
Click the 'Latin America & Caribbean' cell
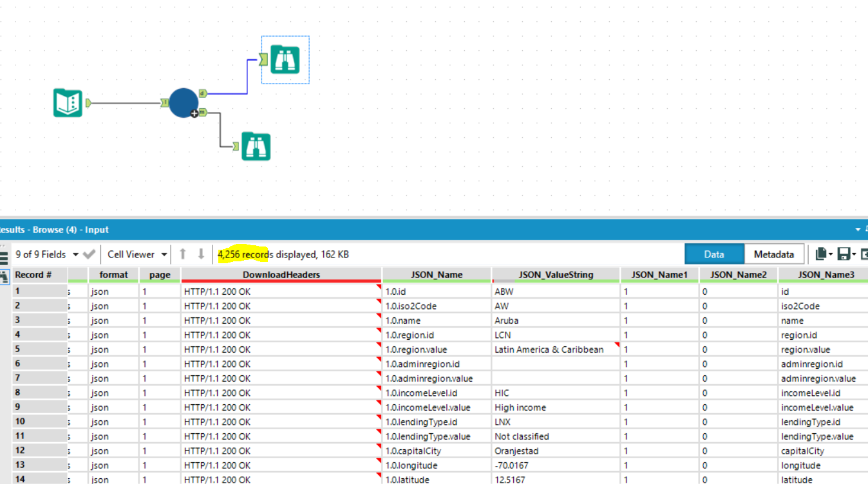pos(556,349)
